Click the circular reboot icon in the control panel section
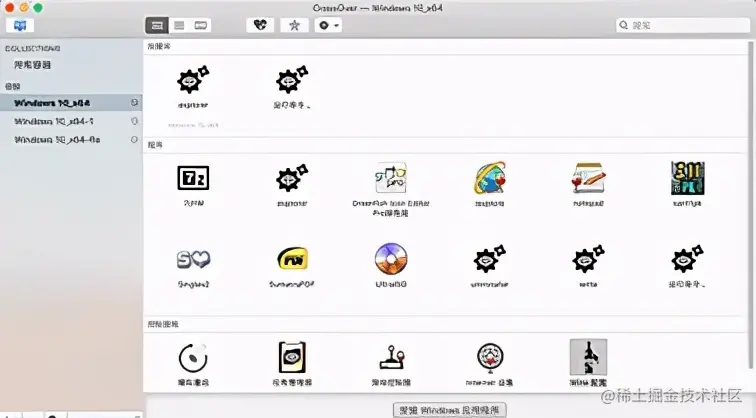The width and height of the screenshot is (756, 418). point(193,358)
